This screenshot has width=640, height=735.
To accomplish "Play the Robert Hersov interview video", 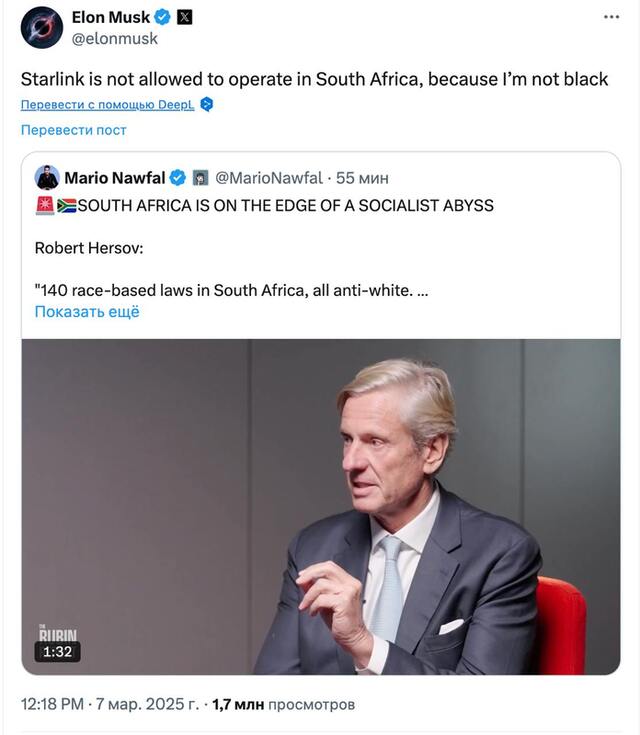I will point(320,506).
